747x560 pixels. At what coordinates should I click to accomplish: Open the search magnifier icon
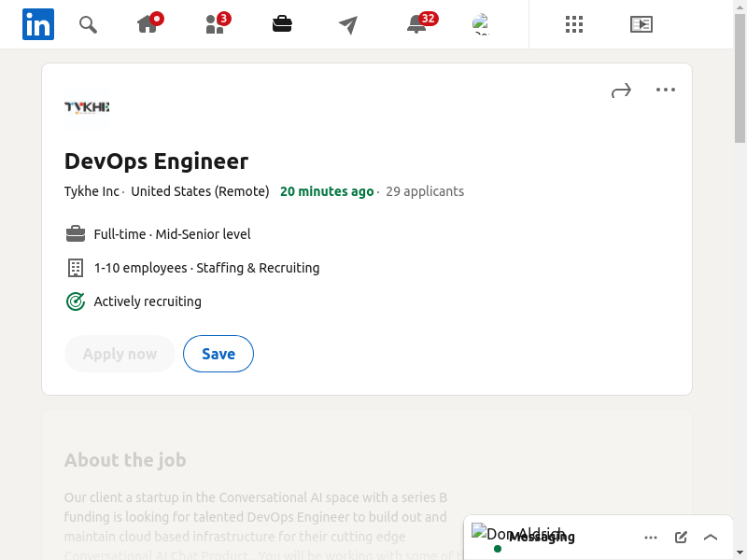click(88, 24)
